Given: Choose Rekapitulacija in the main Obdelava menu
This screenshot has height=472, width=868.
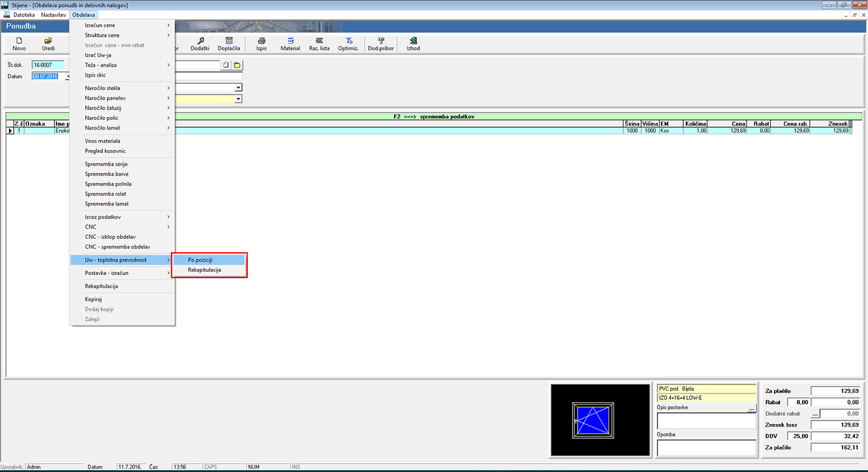Looking at the screenshot, I should tap(122, 286).
